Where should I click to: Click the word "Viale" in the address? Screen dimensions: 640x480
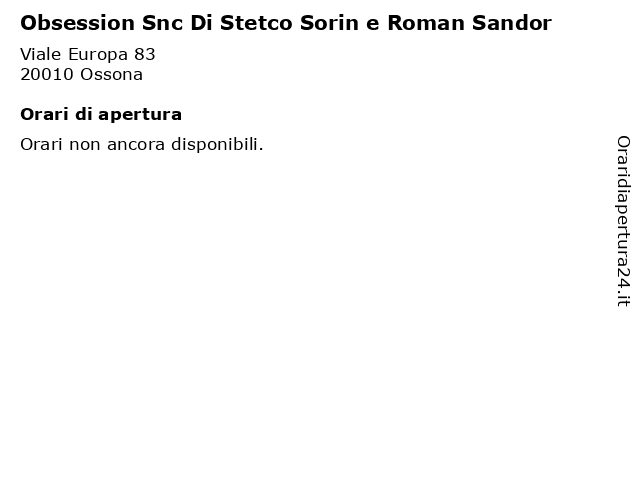pyautogui.click(x=41, y=54)
